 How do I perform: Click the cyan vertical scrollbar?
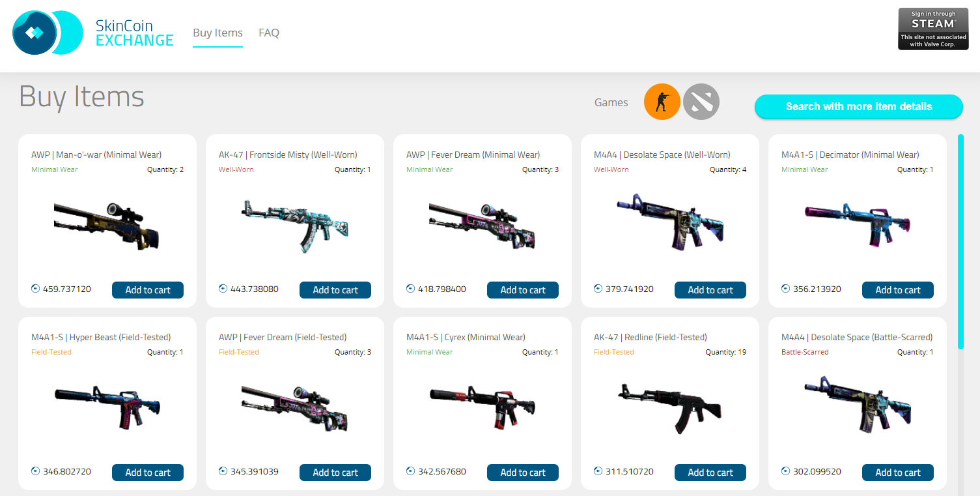pos(960,242)
